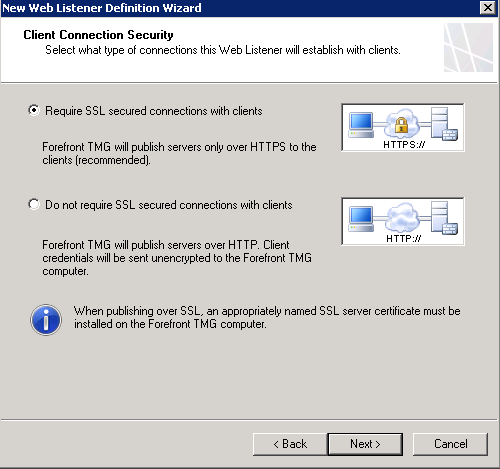Image resolution: width=500 pixels, height=469 pixels.
Task: Click the client computer icon in HTTP diagram
Action: (361, 219)
